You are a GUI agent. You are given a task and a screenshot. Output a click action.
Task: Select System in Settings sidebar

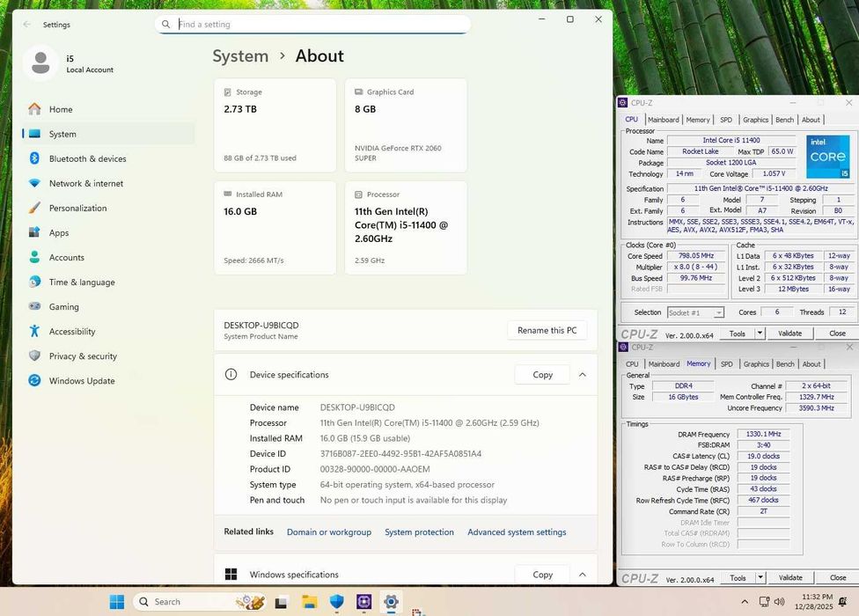coord(108,134)
